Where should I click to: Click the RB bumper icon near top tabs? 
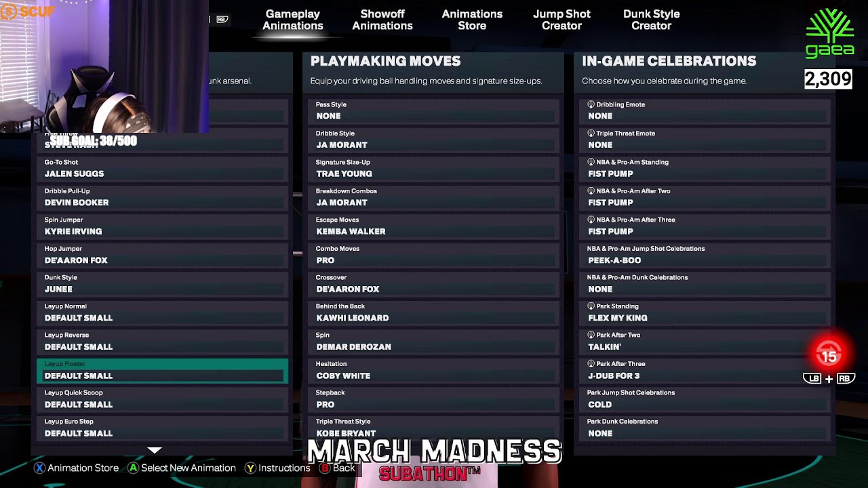pyautogui.click(x=222, y=20)
